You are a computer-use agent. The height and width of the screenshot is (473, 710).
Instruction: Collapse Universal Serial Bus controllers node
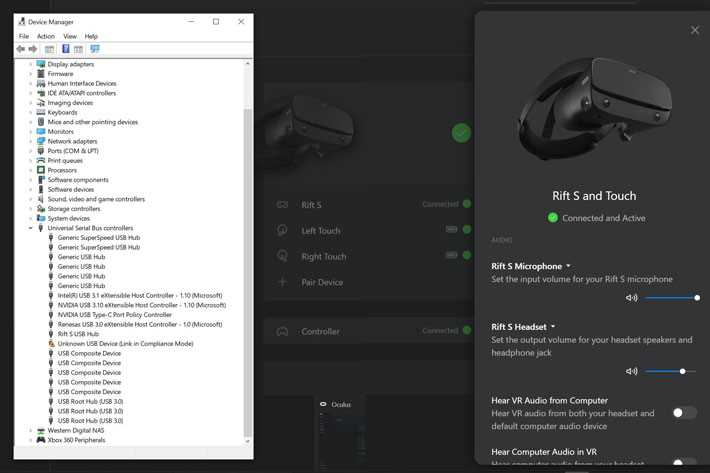click(31, 228)
